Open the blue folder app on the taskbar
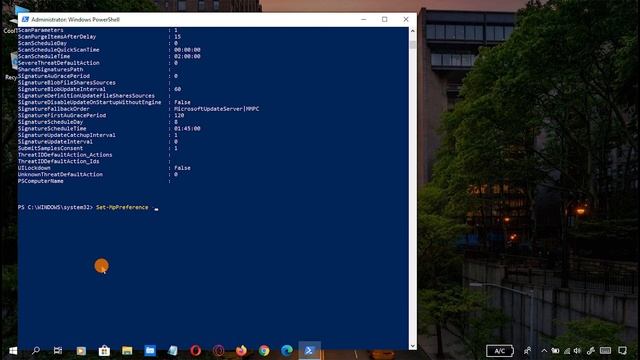This screenshot has height=360, width=640. 150,351
